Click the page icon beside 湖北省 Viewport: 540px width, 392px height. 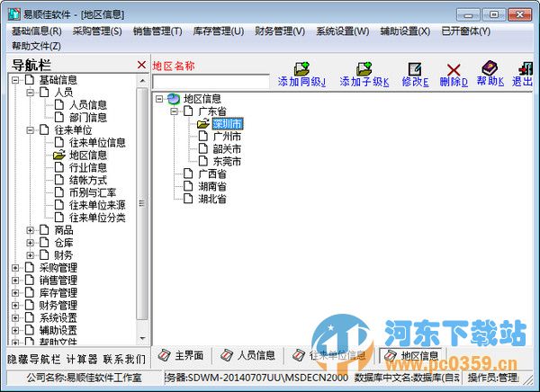tap(188, 199)
